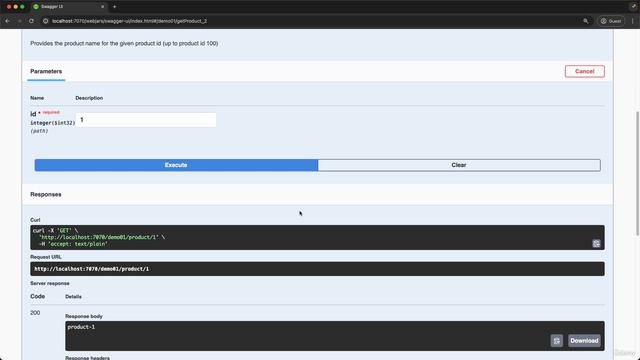Reload the page with refresh icon
The height and width of the screenshot is (360, 640).
31,21
